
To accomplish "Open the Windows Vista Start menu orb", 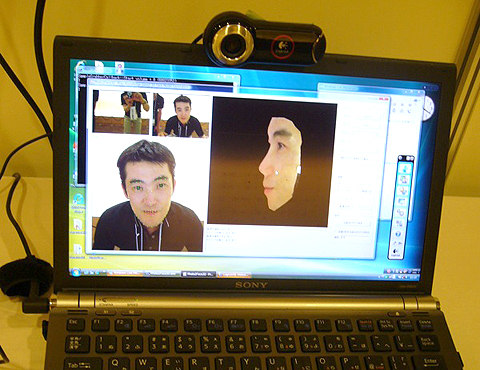I will point(76,272).
